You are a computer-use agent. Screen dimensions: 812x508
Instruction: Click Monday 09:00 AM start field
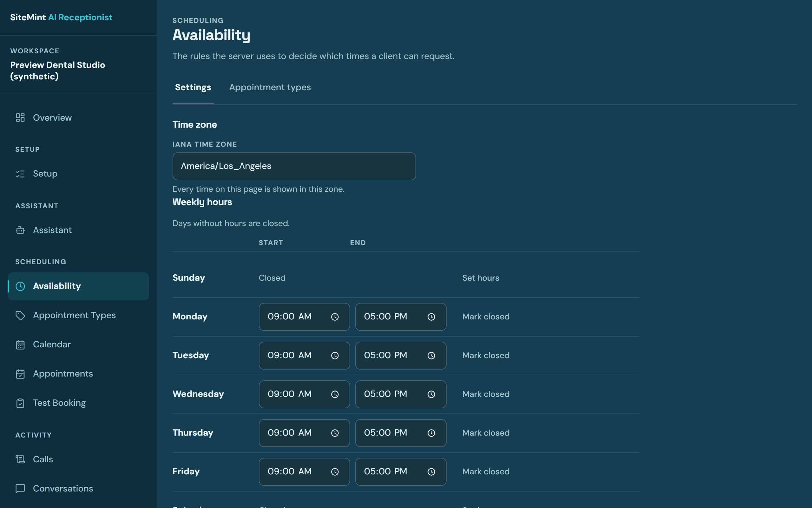coord(304,317)
